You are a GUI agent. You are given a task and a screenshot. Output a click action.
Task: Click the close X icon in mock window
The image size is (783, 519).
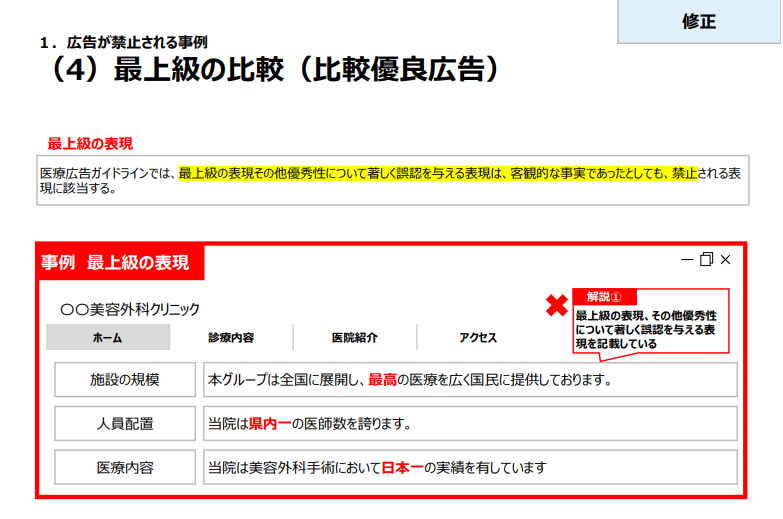pos(726,260)
